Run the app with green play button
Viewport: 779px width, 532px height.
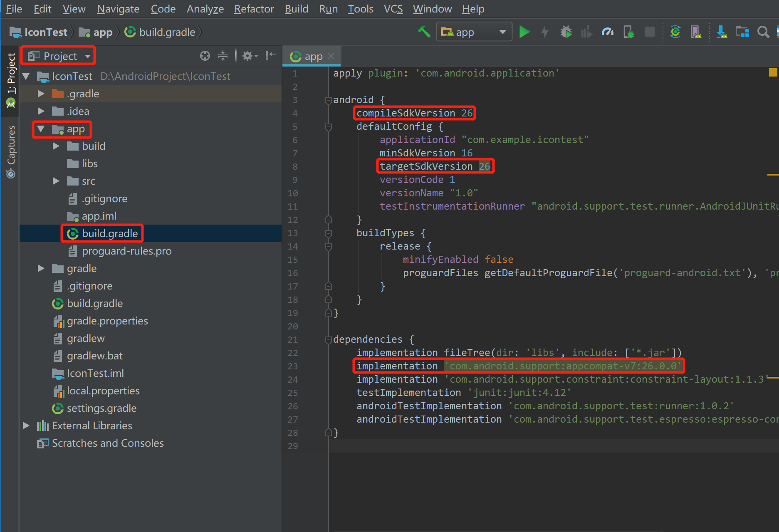click(x=524, y=32)
